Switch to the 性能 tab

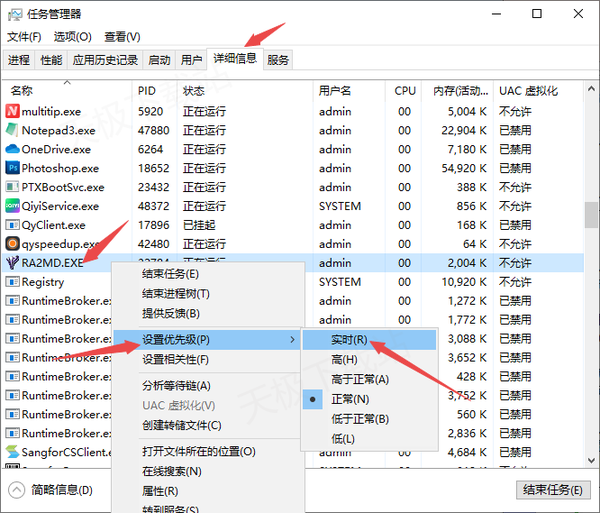tap(51, 60)
